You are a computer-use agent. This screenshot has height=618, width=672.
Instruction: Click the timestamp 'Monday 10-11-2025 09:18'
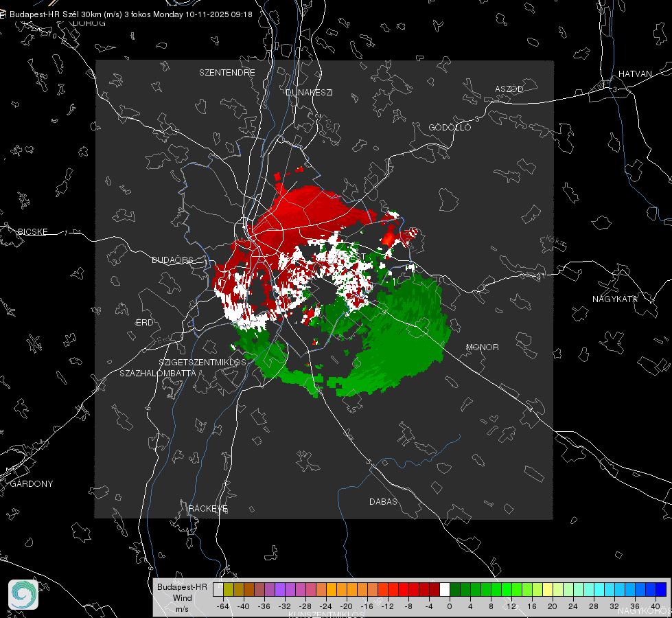coord(202,14)
